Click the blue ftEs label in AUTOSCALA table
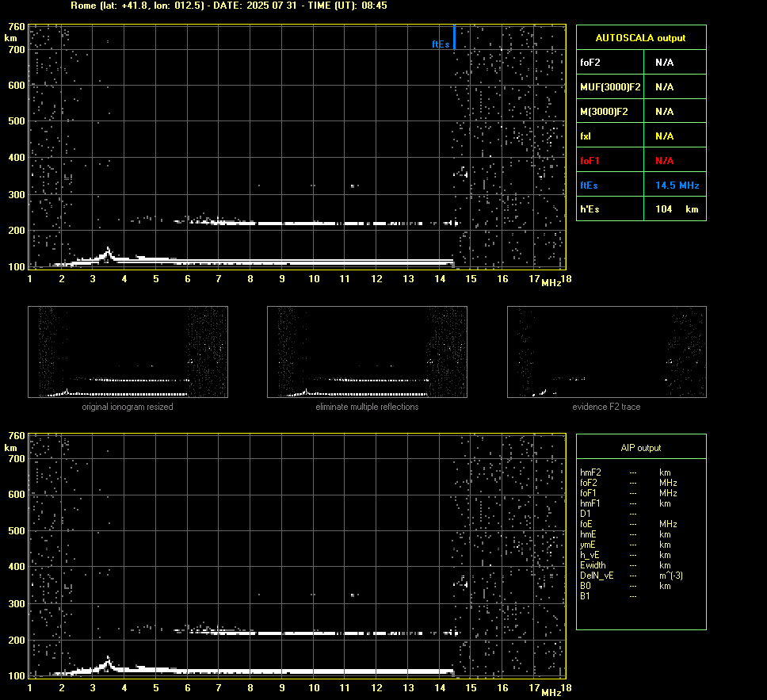Image resolution: width=767 pixels, height=700 pixels. pos(589,186)
